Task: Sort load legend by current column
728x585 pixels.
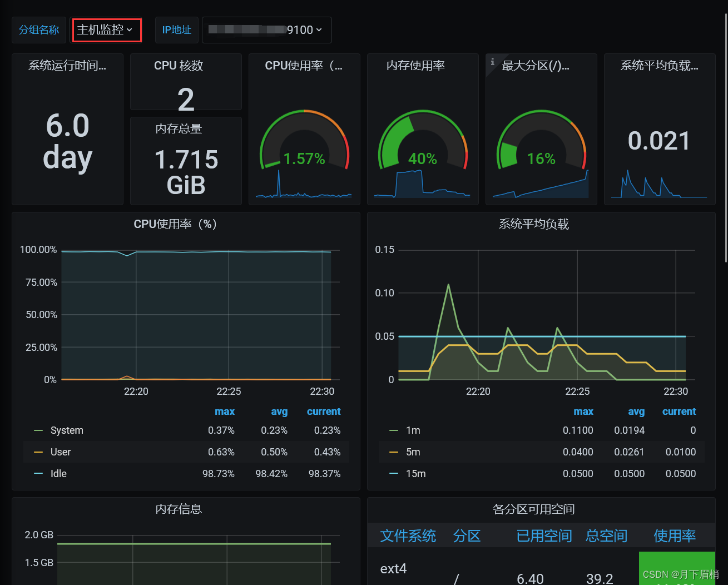Action: pyautogui.click(x=679, y=412)
